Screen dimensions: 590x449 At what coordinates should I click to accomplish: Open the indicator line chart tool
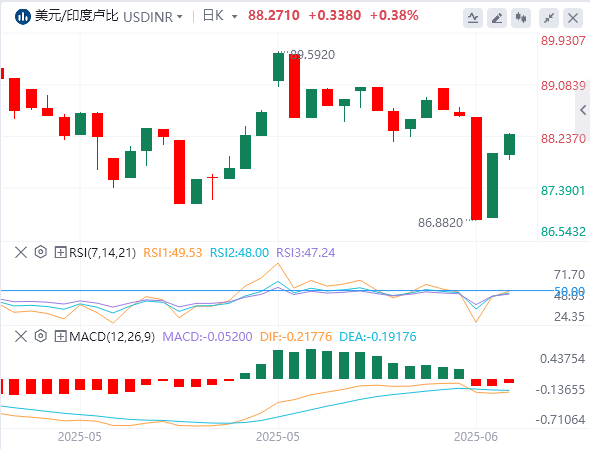coord(473,18)
